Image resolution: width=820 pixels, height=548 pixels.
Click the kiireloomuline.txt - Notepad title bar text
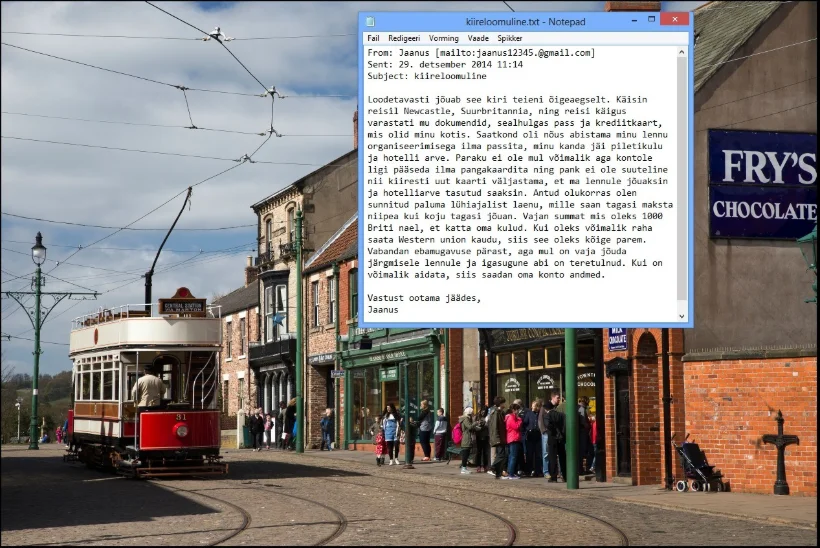[x=525, y=22]
